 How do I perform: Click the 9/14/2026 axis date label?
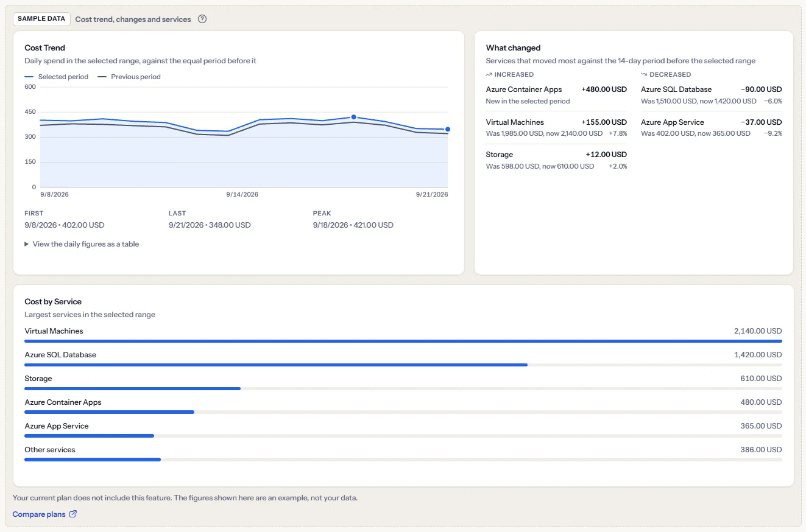(242, 195)
